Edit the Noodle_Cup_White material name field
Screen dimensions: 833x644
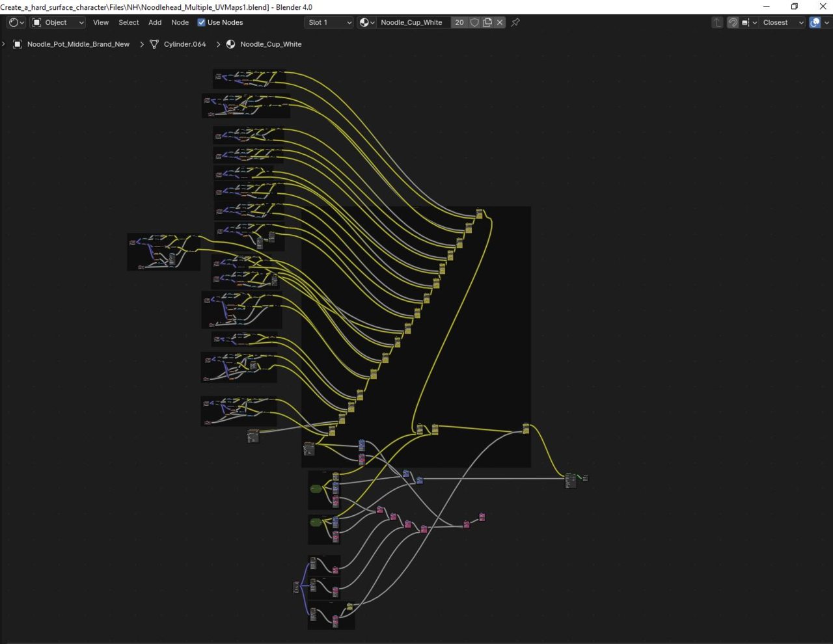(414, 22)
